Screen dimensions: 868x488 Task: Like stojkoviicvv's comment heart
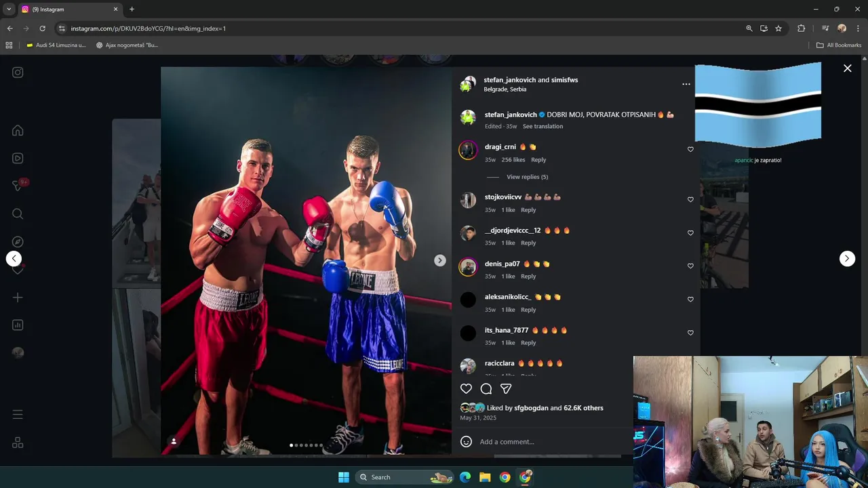690,199
